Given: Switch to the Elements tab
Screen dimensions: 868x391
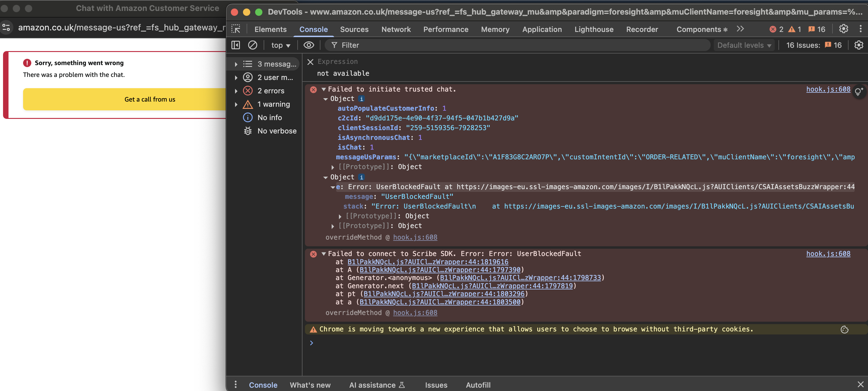Looking at the screenshot, I should pos(270,29).
